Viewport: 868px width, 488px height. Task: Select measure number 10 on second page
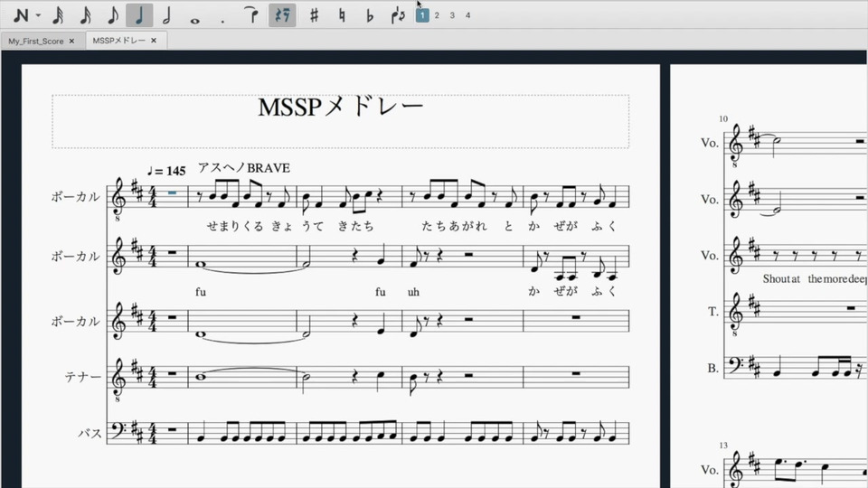coord(723,119)
